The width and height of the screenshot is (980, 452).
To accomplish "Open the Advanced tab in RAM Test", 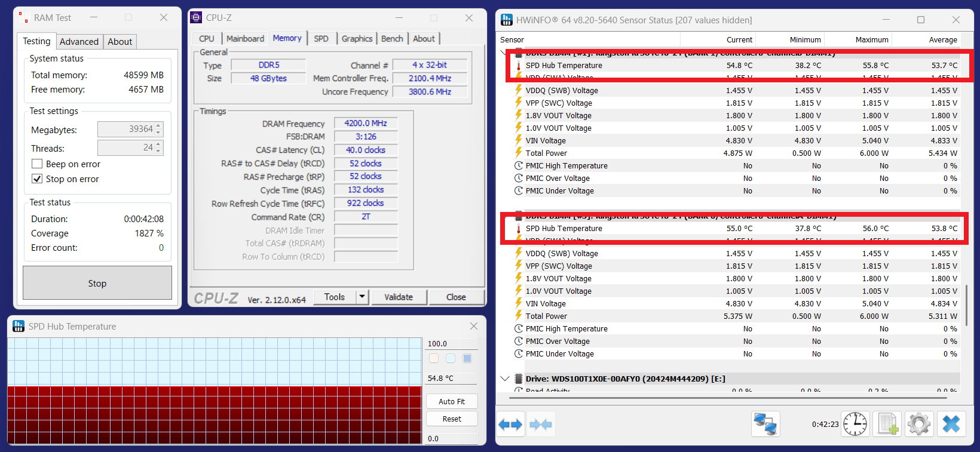I will 79,42.
